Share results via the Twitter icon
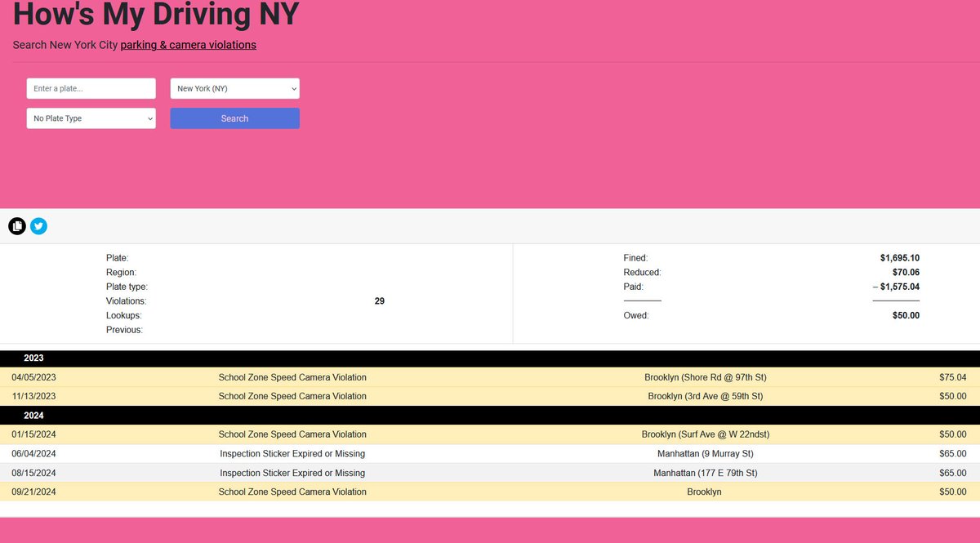Viewport: 980px width, 543px height. pyautogui.click(x=38, y=226)
